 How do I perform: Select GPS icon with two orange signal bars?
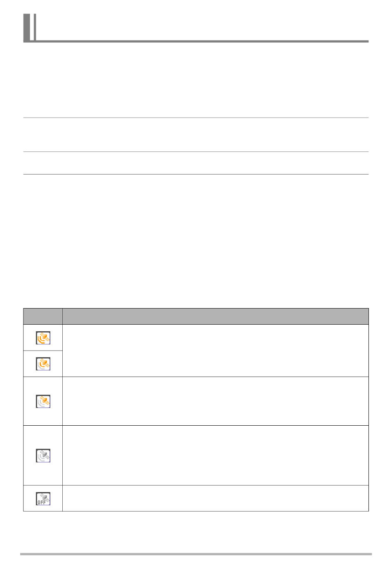[43, 363]
